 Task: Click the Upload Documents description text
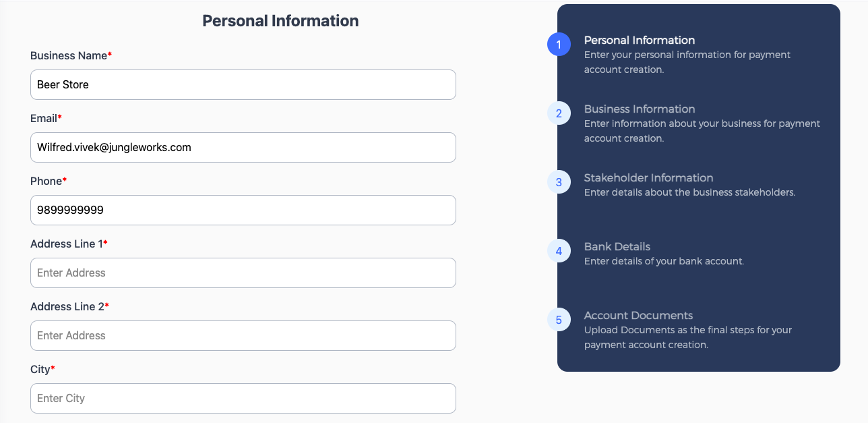click(688, 337)
